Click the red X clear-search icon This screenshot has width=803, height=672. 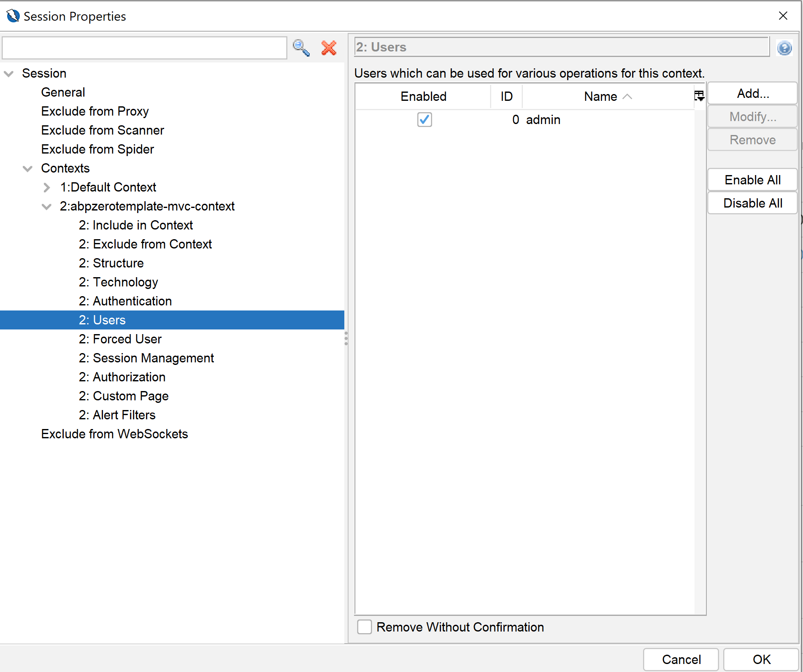(x=329, y=48)
